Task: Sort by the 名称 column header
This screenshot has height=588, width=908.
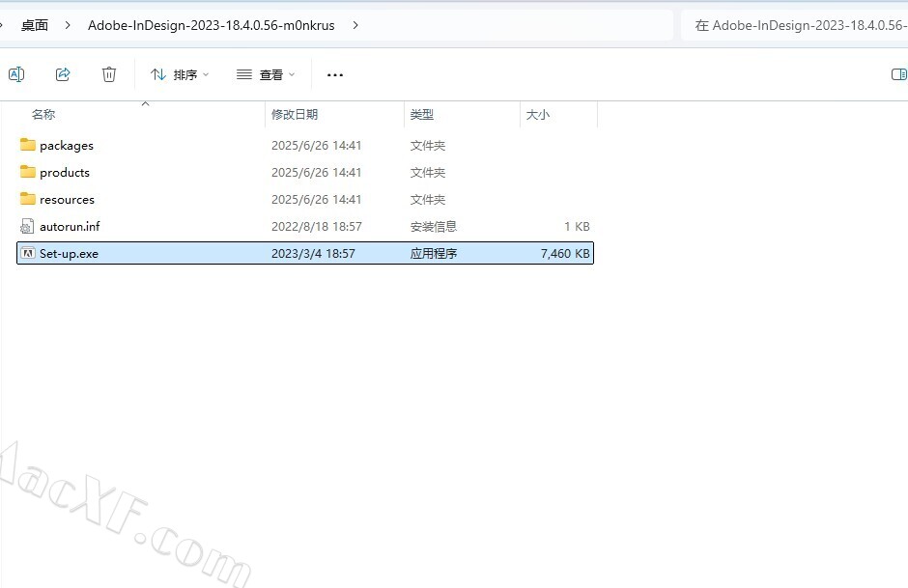Action: (43, 115)
